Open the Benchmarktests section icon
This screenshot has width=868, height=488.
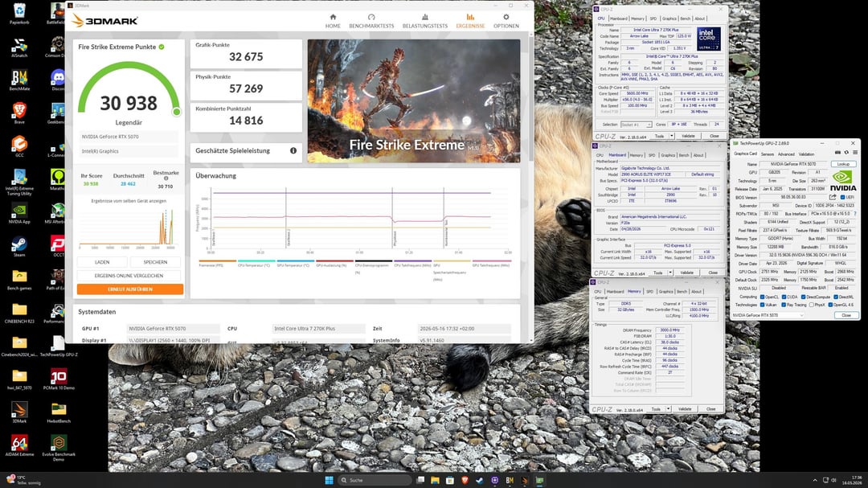[371, 17]
